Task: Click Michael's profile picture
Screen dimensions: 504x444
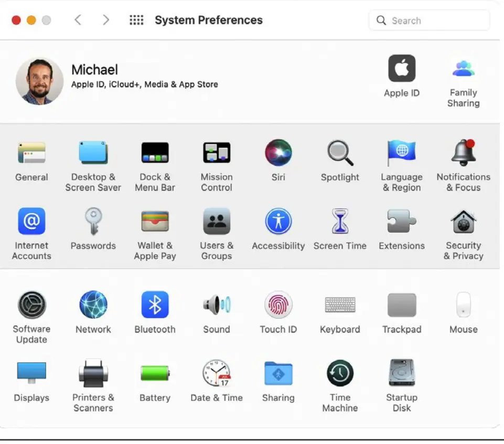Action: pos(39,81)
